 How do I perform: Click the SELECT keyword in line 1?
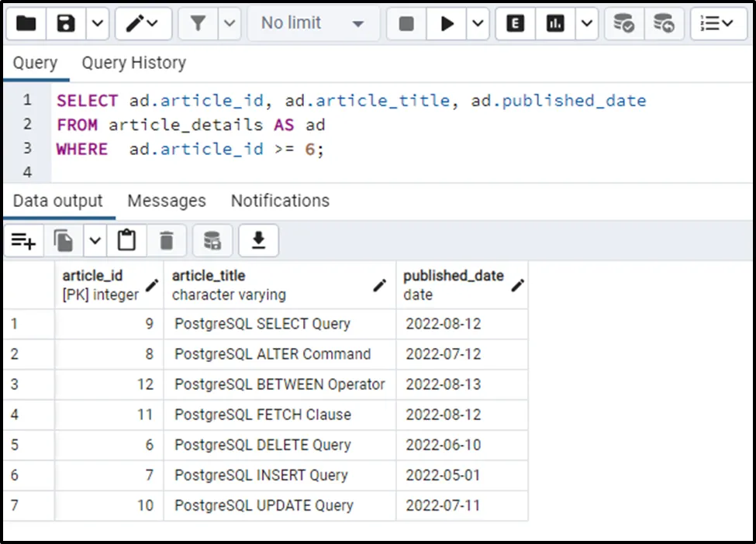(x=88, y=101)
